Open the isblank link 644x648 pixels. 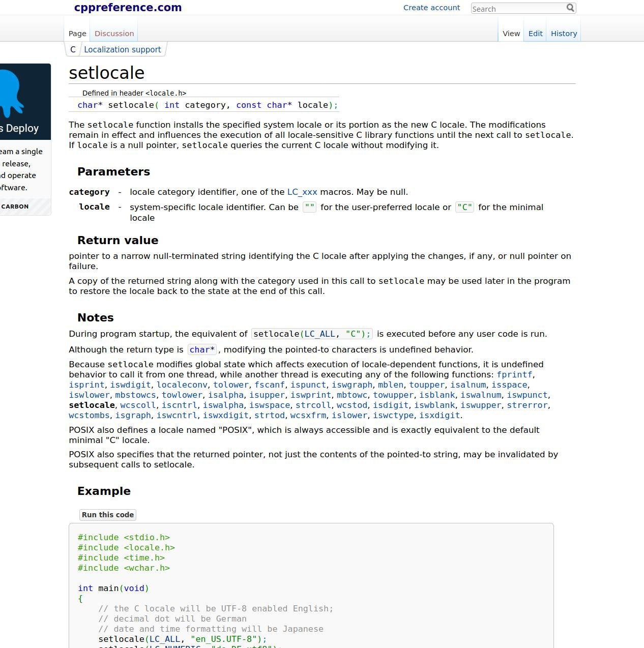pyautogui.click(x=437, y=395)
